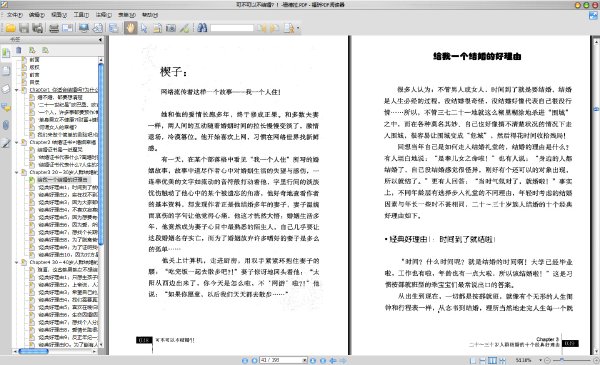This screenshot has height=365, width=600.
Task: Click the Print icon in toolbar
Action: point(54,28)
